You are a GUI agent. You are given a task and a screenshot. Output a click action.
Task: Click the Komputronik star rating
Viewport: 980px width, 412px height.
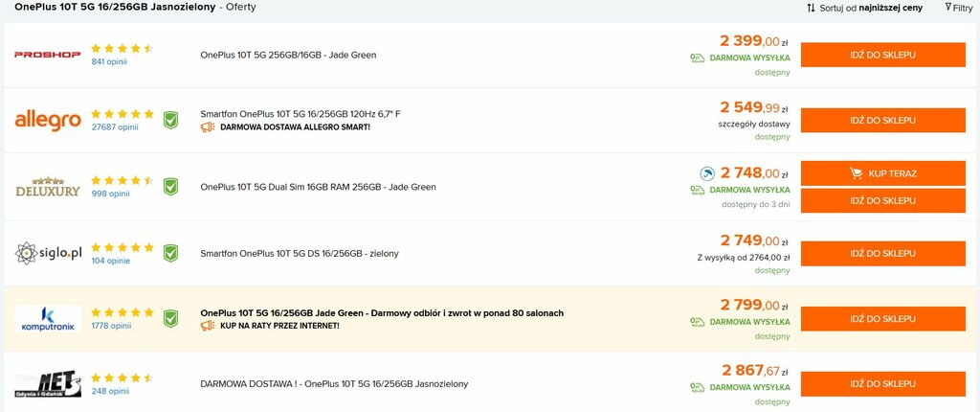click(122, 312)
